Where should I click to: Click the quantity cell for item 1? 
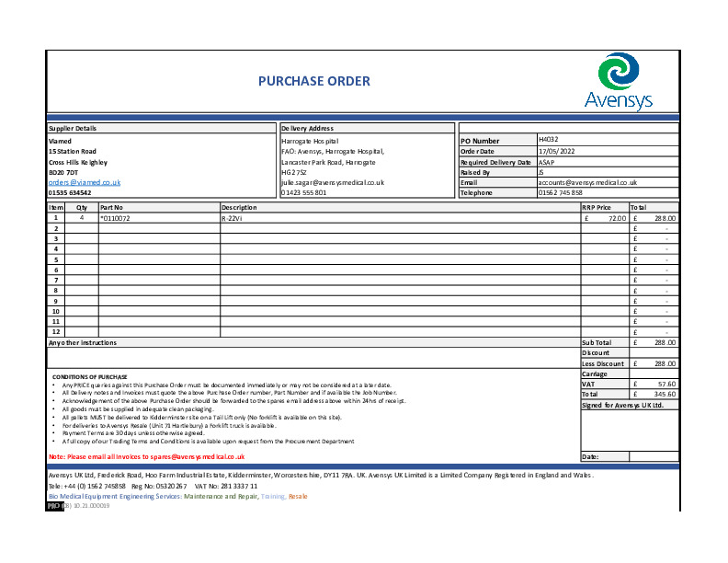[82, 218]
